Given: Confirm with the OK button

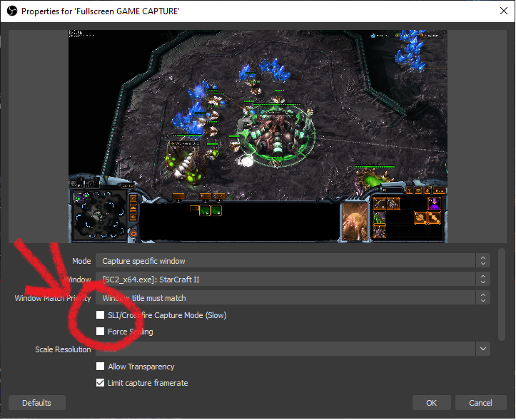Looking at the screenshot, I should (431, 403).
